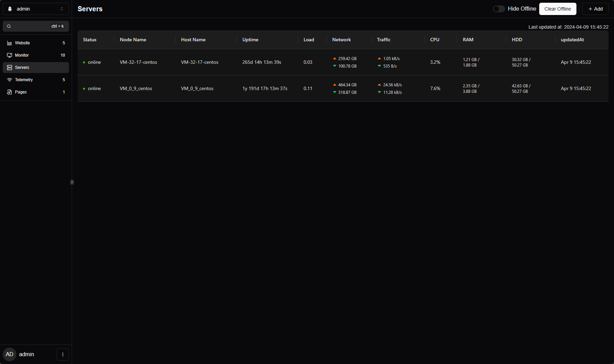
Task: Click the Website chart icon in sidebar
Action: pyautogui.click(x=10, y=43)
